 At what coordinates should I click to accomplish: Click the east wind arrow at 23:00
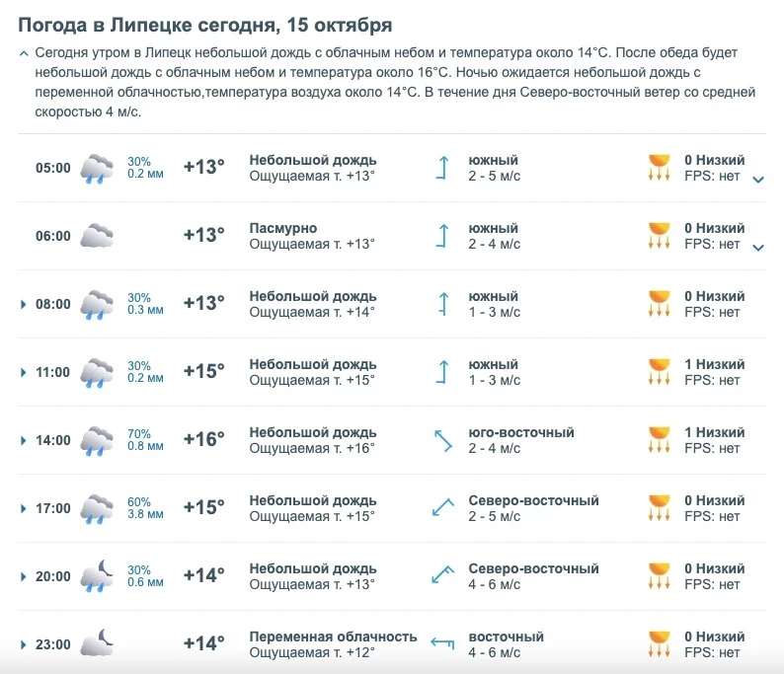442,642
